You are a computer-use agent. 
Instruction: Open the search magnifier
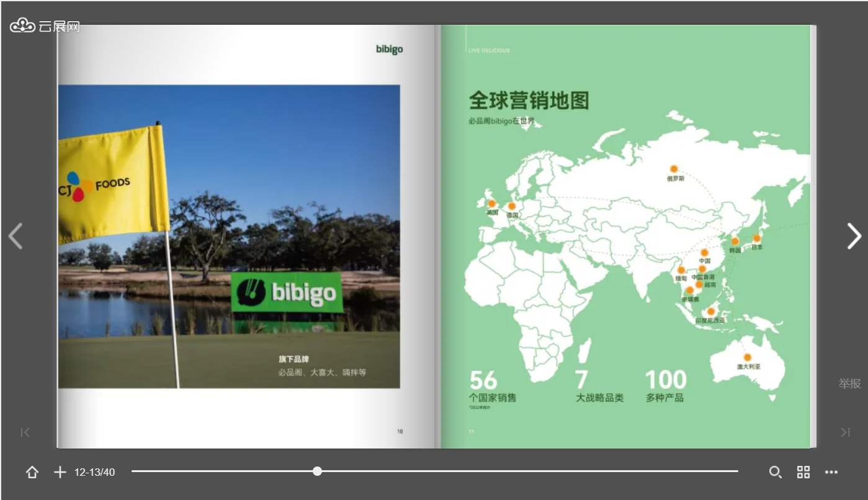tap(776, 472)
